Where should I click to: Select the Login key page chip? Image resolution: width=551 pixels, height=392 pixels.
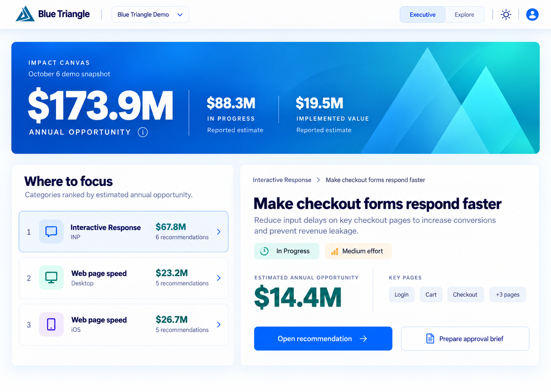[402, 295]
